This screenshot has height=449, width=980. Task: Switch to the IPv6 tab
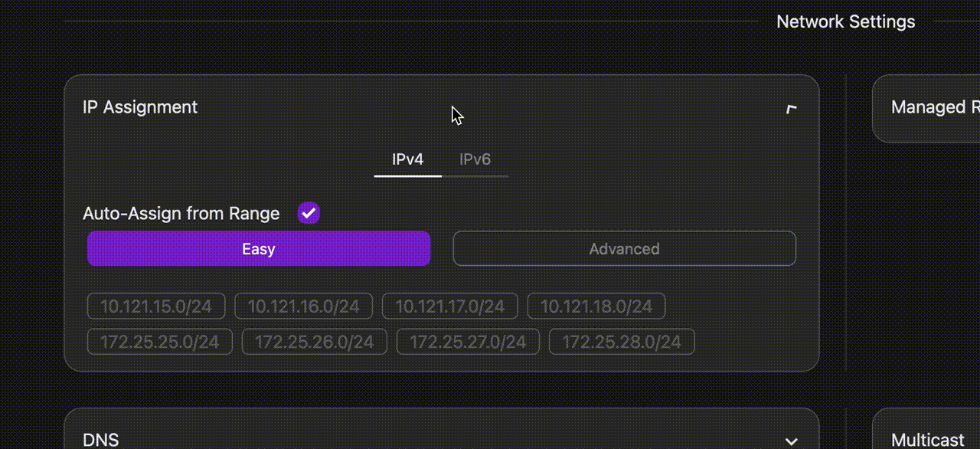pyautogui.click(x=475, y=159)
